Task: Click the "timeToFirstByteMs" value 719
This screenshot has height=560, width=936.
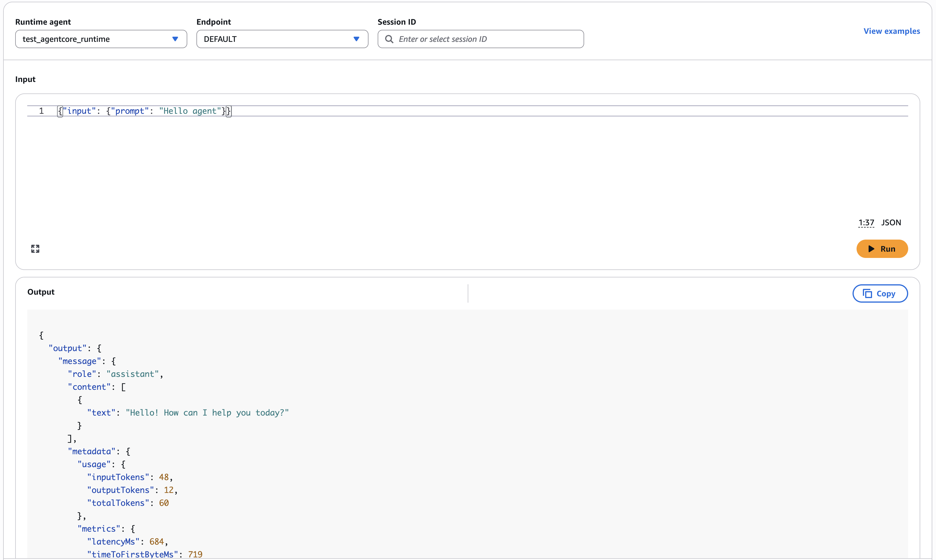Action: [195, 554]
